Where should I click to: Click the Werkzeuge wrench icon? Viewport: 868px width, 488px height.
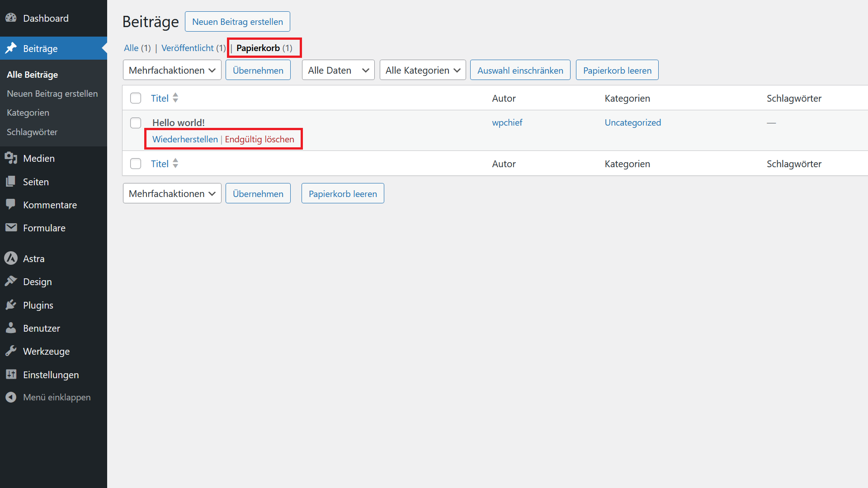[11, 351]
